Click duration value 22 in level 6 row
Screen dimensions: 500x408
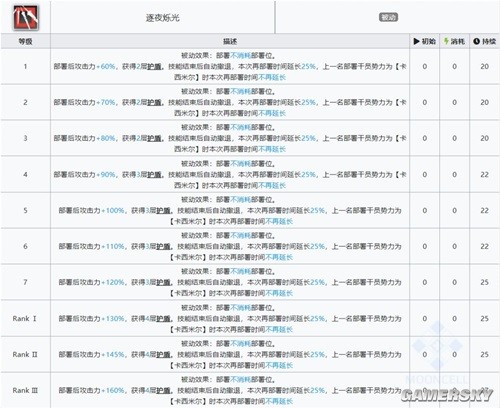pyautogui.click(x=485, y=247)
